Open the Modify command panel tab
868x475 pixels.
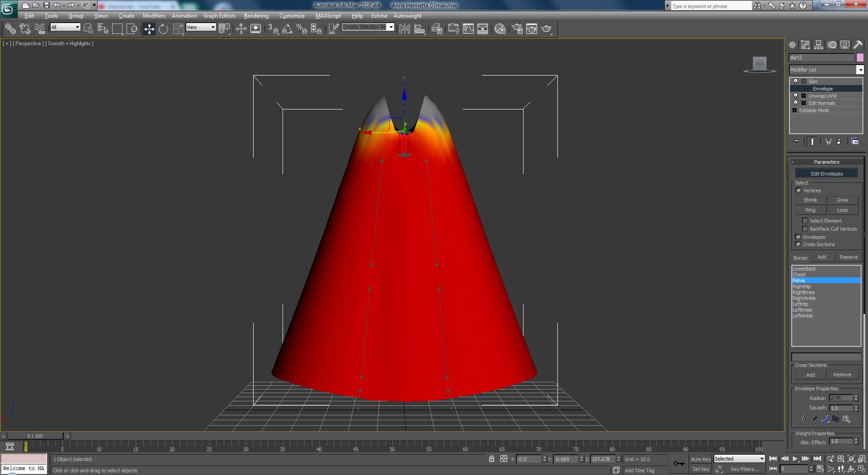805,45
